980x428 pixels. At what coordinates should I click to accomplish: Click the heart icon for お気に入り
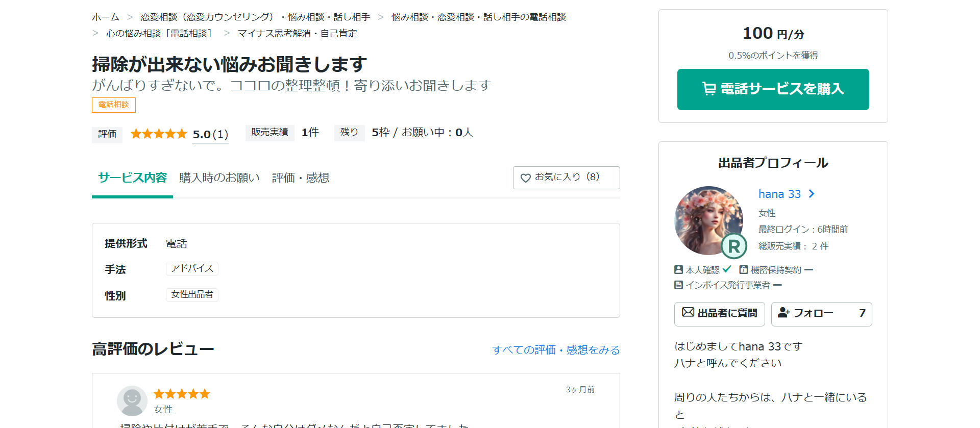[x=525, y=178]
